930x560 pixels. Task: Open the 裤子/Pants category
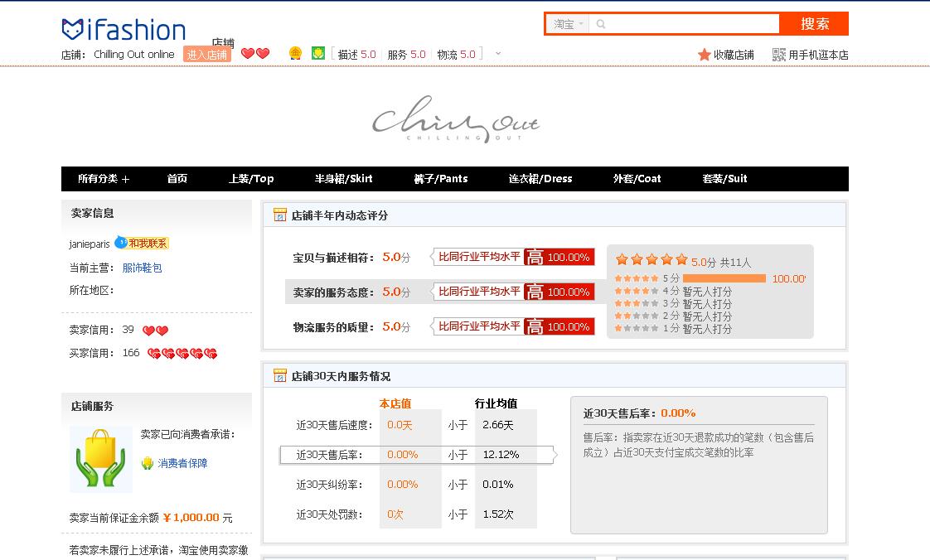(x=441, y=178)
